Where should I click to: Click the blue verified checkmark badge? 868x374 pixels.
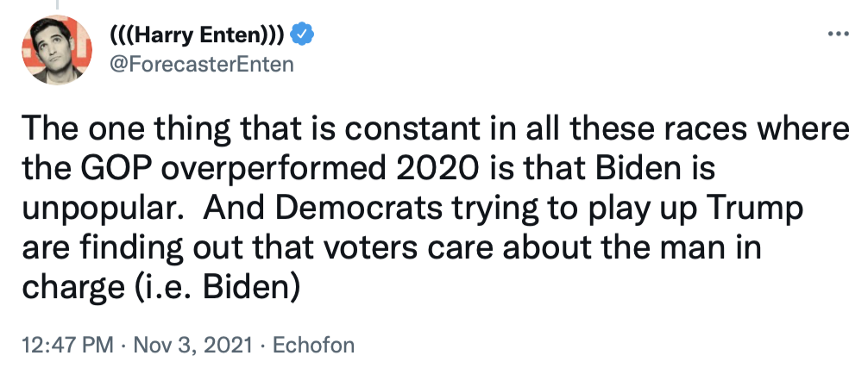point(302,35)
